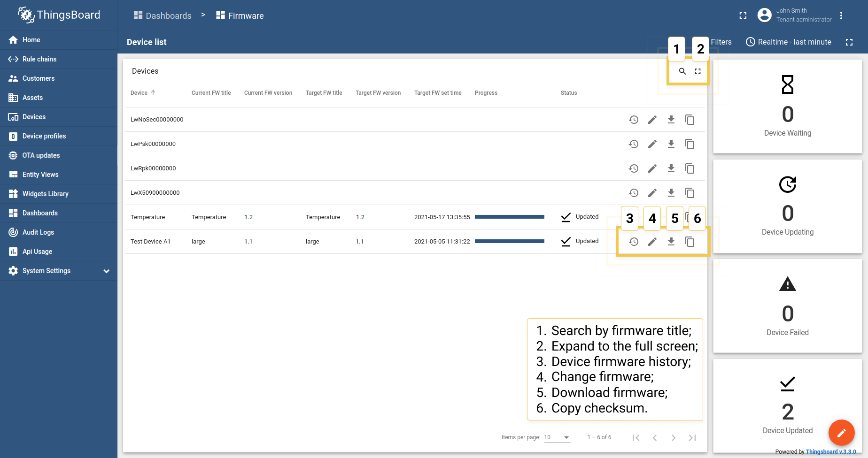
Task: Click the Updated status check for Temperature device
Action: tap(565, 217)
